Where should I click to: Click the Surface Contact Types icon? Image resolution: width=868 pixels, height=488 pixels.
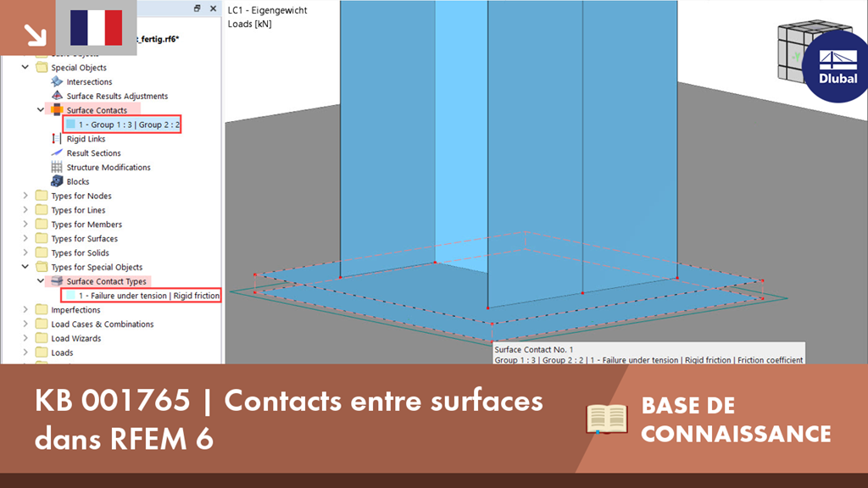57,281
